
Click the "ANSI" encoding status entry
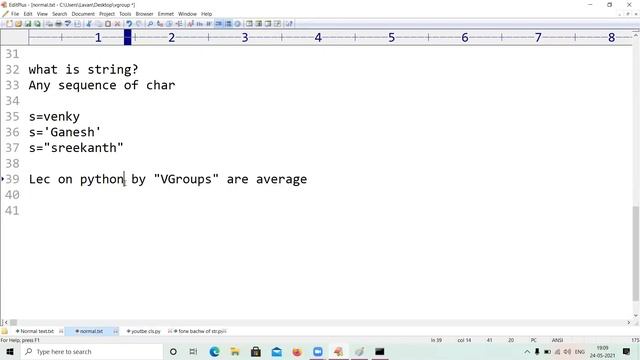558,340
